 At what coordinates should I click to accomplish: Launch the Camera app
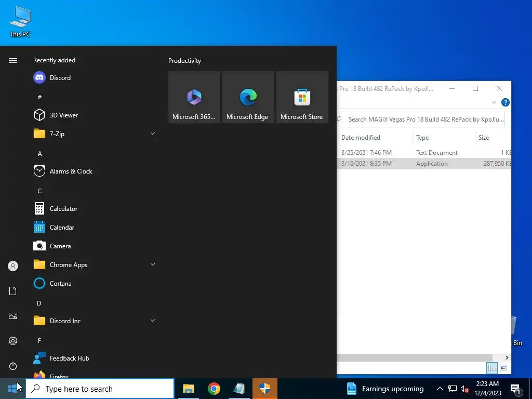click(95, 246)
